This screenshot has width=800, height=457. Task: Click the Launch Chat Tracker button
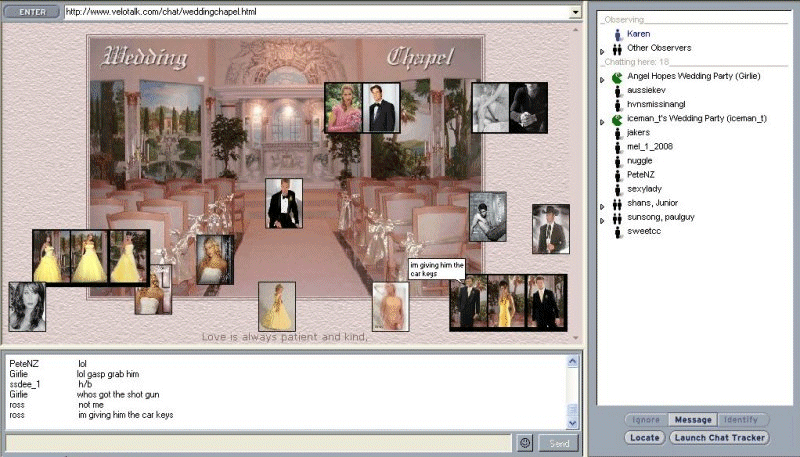point(719,438)
